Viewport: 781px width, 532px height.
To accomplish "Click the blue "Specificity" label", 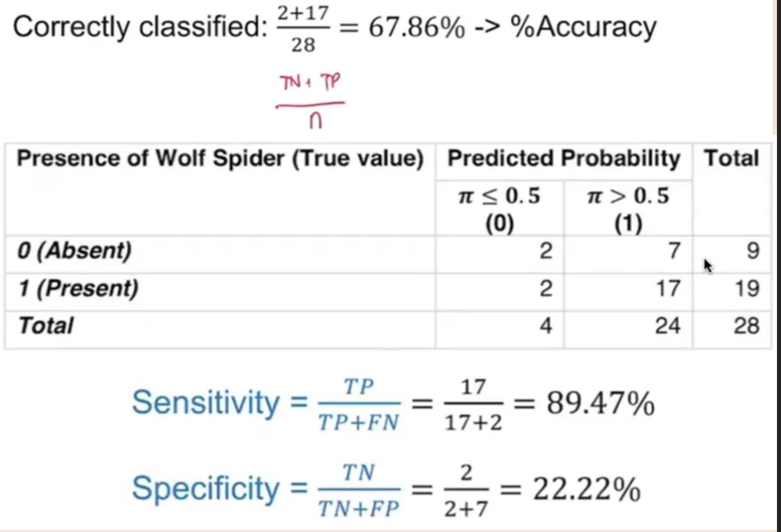I will point(205,488).
